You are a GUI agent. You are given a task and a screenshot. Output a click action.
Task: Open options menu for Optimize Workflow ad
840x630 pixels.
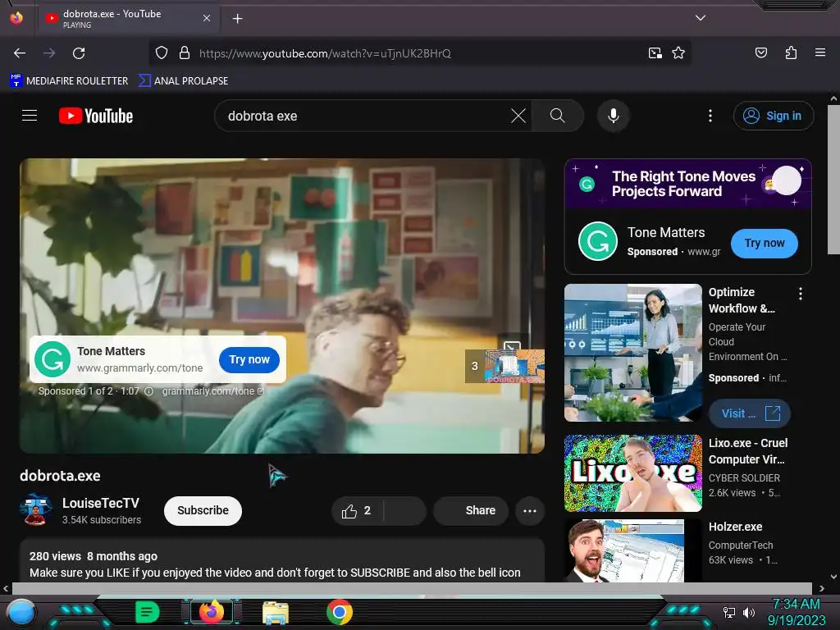click(x=801, y=294)
